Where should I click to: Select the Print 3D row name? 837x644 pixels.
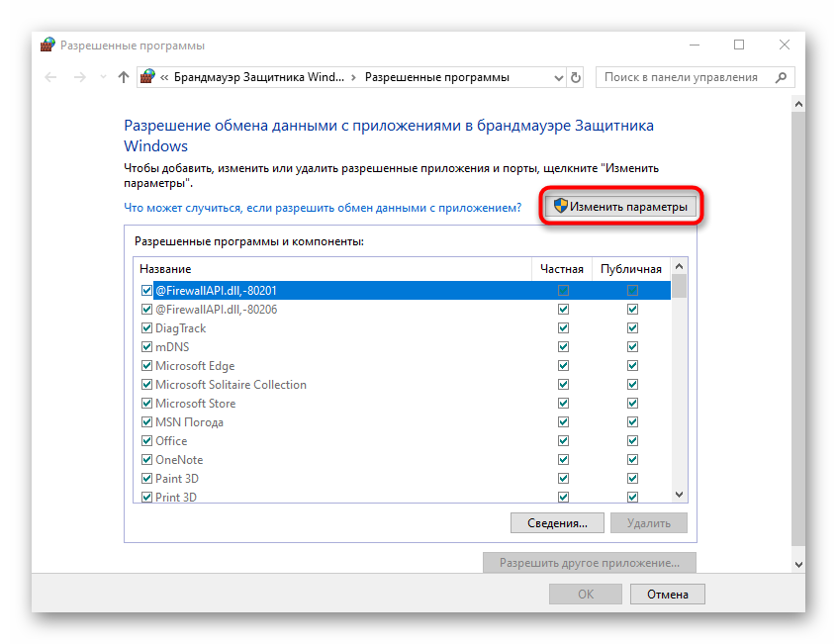pyautogui.click(x=176, y=497)
